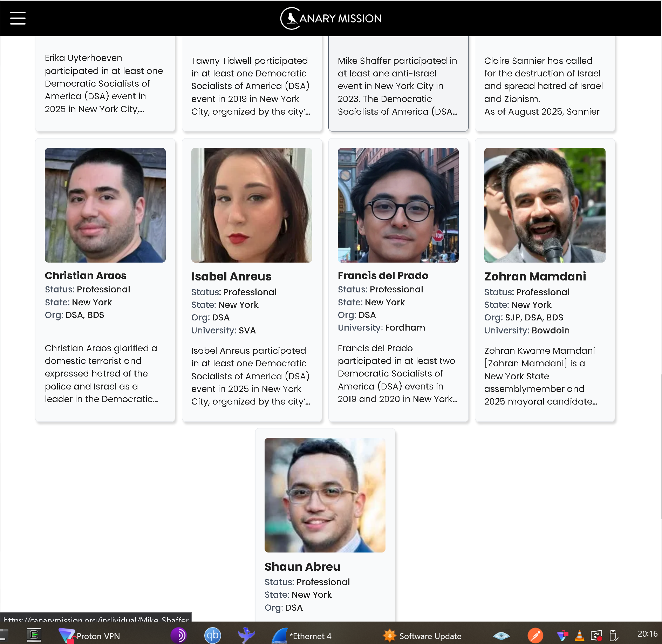Click the 20:16 taskbar clock
Viewport: 662px width, 644px height.
pyautogui.click(x=647, y=634)
